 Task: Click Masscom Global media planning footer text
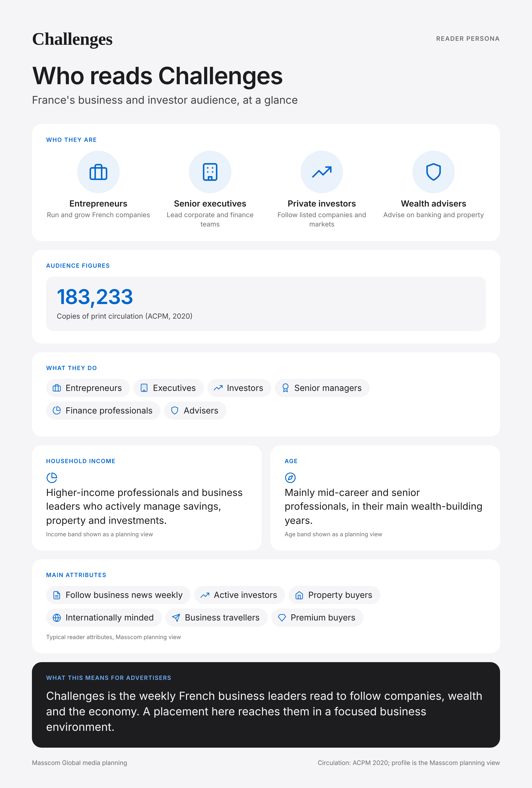tap(79, 763)
